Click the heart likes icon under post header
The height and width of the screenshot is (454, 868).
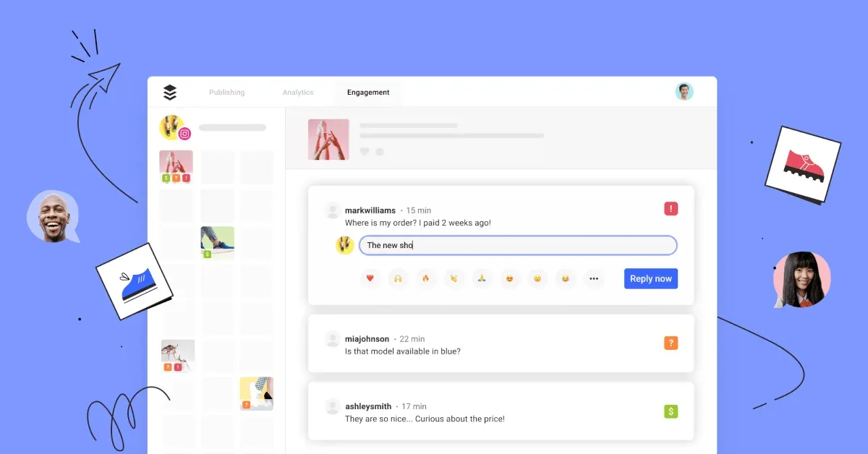[365, 152]
